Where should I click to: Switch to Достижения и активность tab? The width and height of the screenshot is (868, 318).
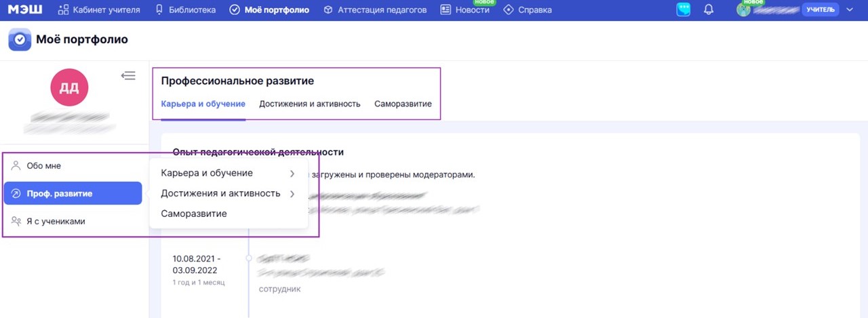(309, 104)
